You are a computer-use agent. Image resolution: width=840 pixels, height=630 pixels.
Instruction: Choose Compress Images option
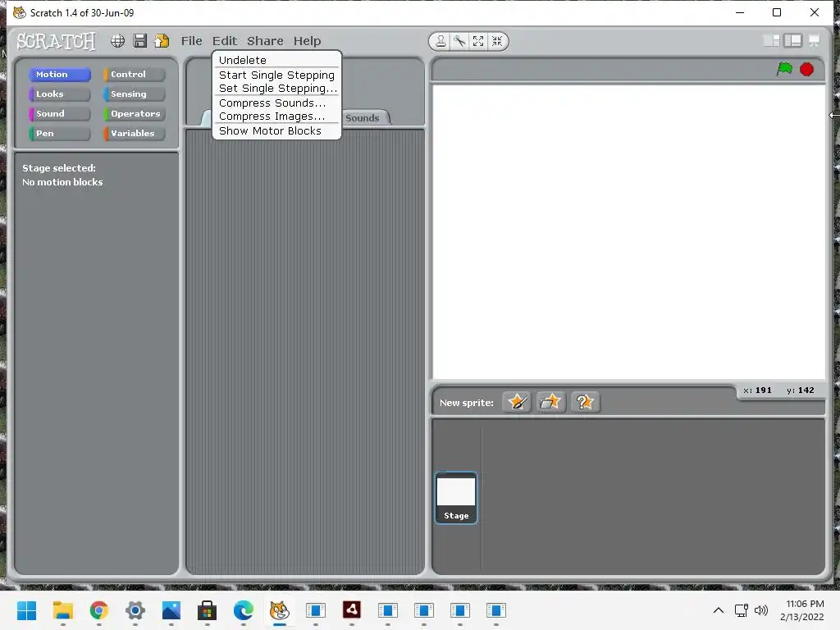(277, 116)
